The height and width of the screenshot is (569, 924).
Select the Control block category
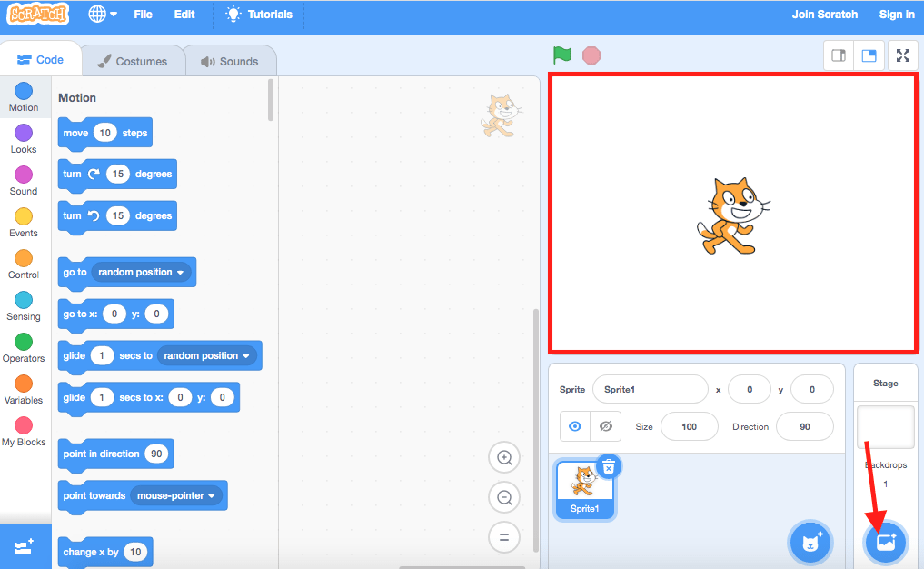coord(24,265)
